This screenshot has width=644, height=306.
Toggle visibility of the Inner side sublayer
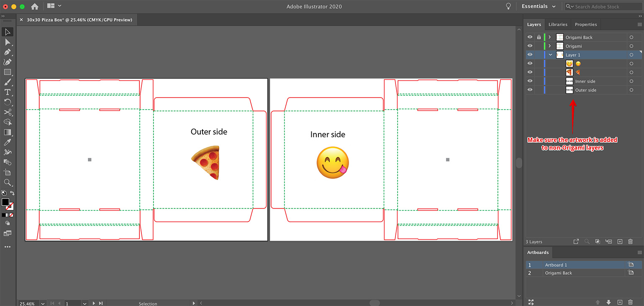click(x=529, y=81)
